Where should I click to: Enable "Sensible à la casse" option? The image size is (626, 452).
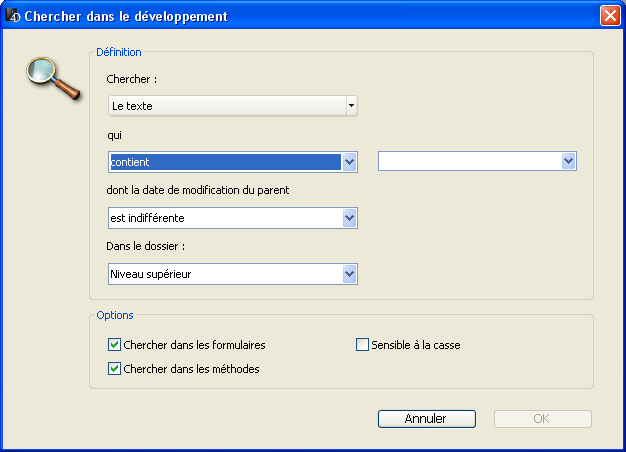coord(363,345)
